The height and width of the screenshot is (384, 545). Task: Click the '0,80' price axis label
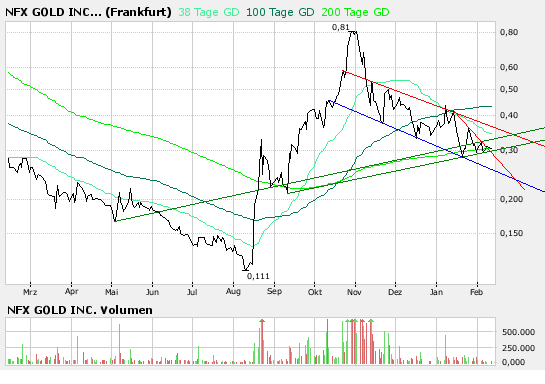(509, 32)
